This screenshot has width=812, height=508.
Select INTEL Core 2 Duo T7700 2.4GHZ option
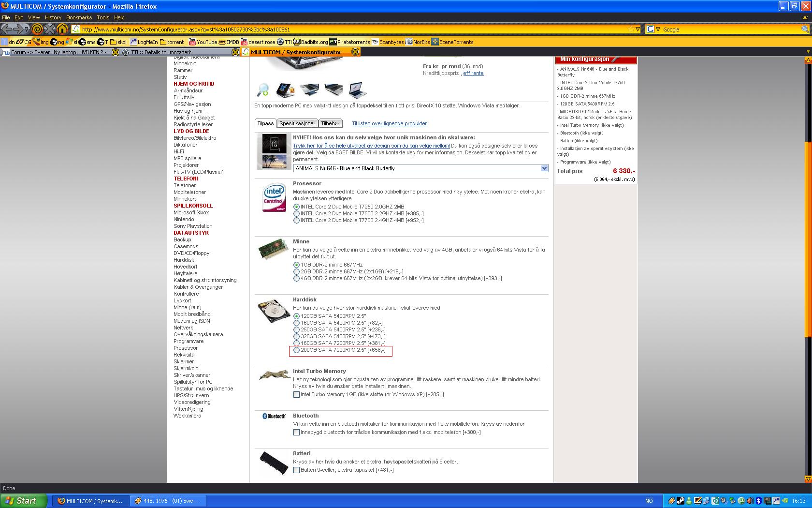click(x=296, y=220)
